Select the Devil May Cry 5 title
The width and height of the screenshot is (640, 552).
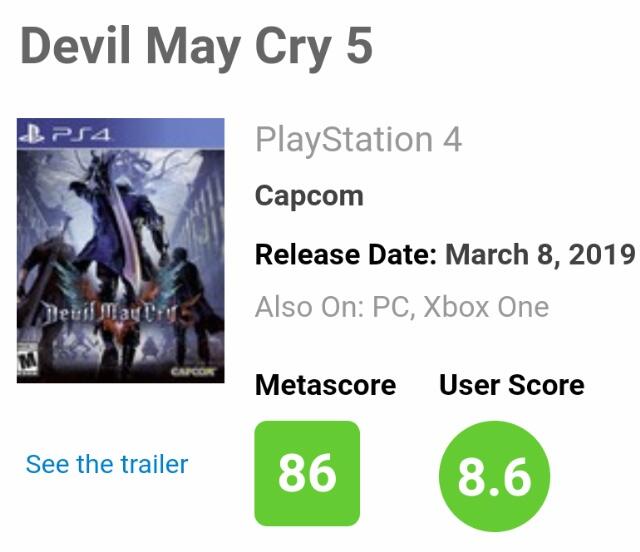tap(196, 45)
